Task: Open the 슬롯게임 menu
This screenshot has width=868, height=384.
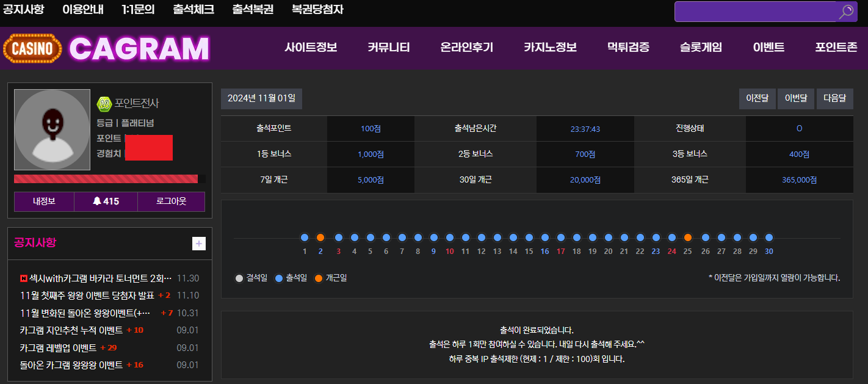Action: tap(701, 48)
